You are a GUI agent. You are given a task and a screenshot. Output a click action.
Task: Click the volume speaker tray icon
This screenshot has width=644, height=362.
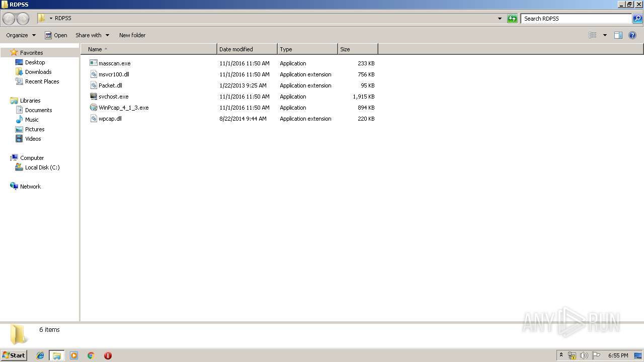[584, 355]
